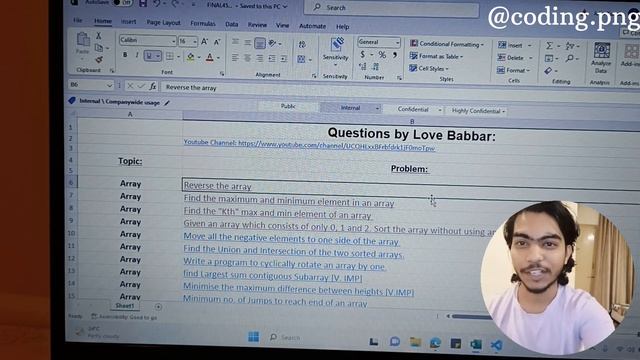Align text left
Viewport: 640px width, 360px height.
[235, 58]
